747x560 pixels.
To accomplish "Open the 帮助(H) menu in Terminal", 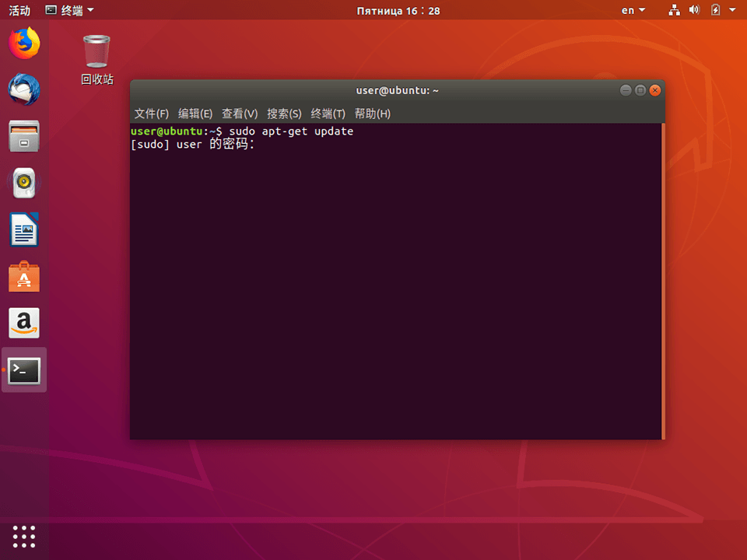I will 372,114.
